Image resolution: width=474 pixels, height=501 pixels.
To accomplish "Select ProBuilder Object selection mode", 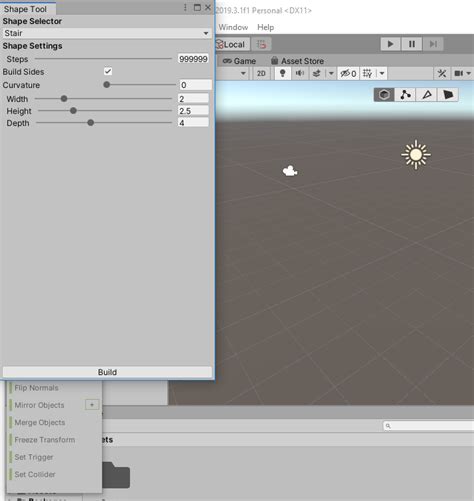I will tap(384, 95).
